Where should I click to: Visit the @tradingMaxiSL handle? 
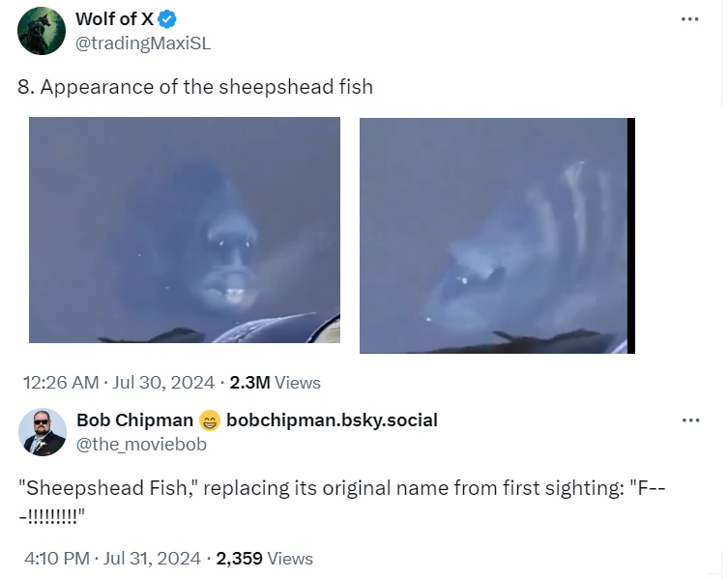click(142, 43)
